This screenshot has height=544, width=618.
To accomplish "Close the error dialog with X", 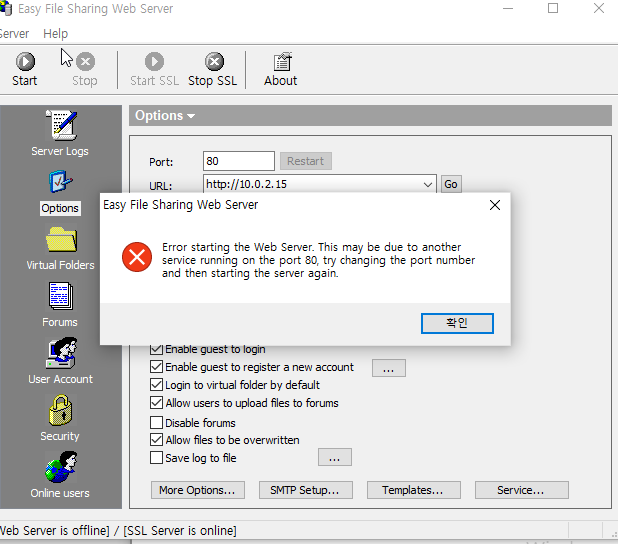I will 495,205.
